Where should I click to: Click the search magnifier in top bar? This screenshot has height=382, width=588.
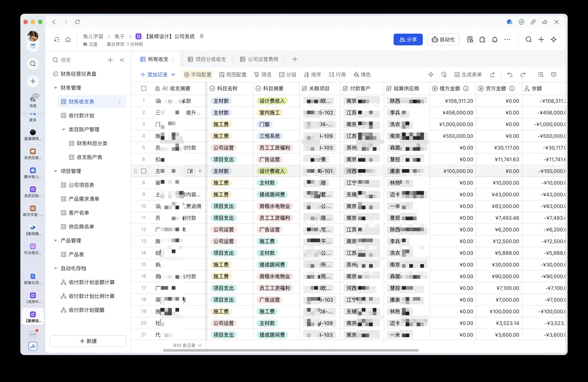528,40
